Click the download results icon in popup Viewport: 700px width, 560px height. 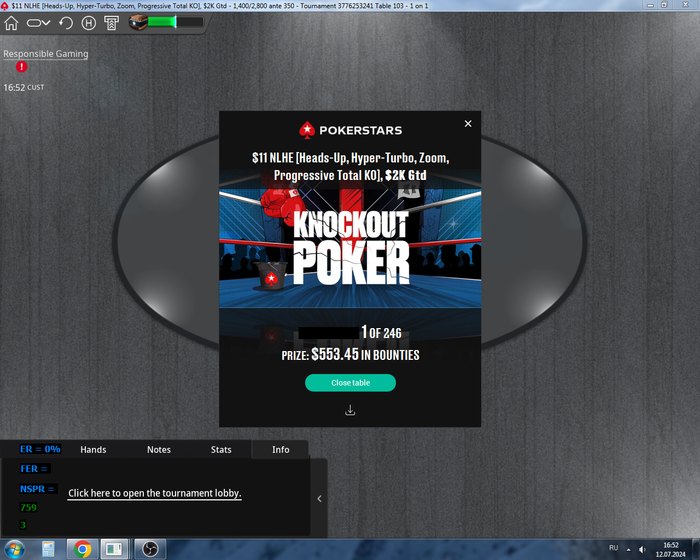click(350, 410)
